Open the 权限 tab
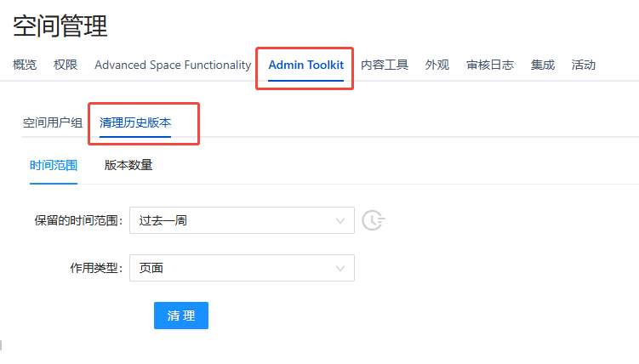639x364 pixels. [x=66, y=65]
